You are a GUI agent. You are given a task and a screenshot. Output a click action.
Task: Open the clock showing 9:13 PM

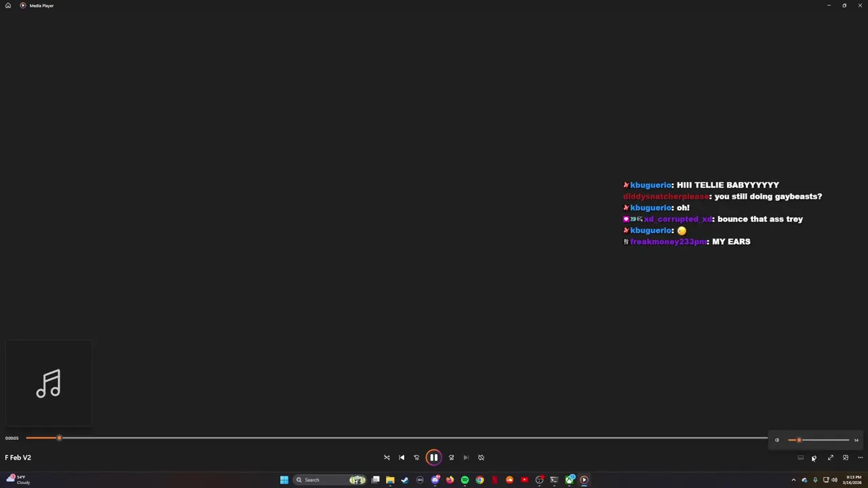pyautogui.click(x=852, y=480)
